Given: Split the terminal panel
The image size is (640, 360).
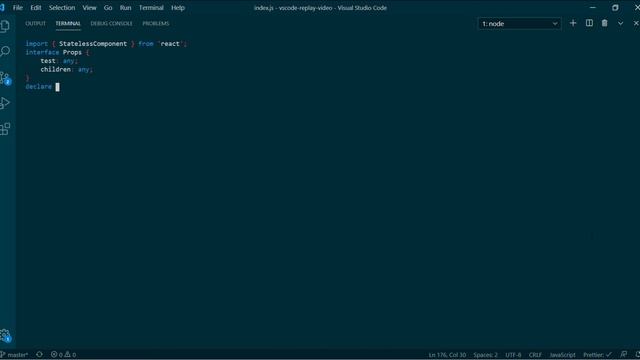Looking at the screenshot, I should pyautogui.click(x=589, y=23).
